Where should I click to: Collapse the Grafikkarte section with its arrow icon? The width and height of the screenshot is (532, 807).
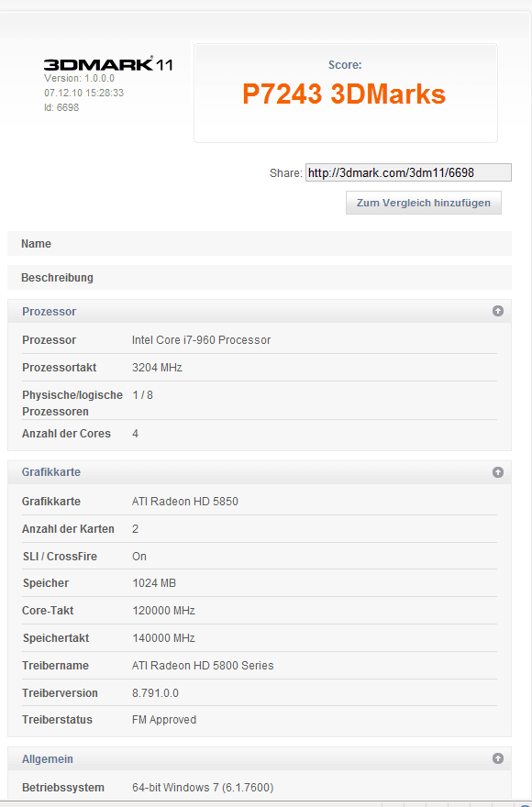(497, 472)
